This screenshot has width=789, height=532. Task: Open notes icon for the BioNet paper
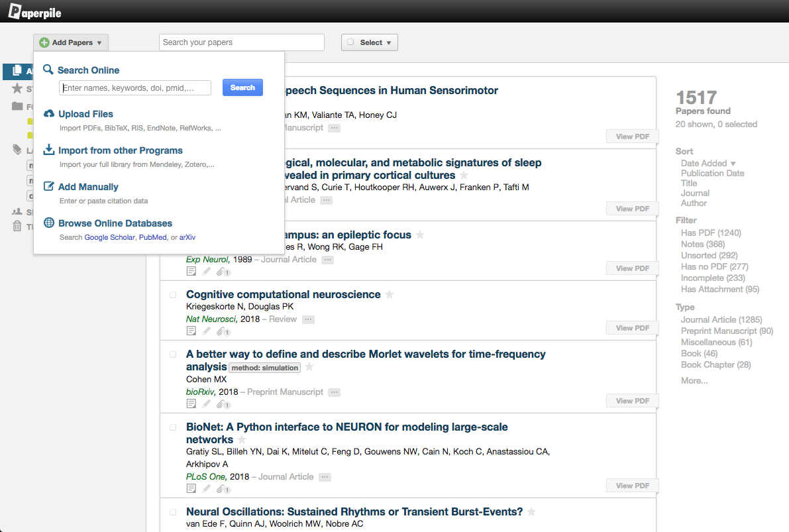pyautogui.click(x=191, y=488)
